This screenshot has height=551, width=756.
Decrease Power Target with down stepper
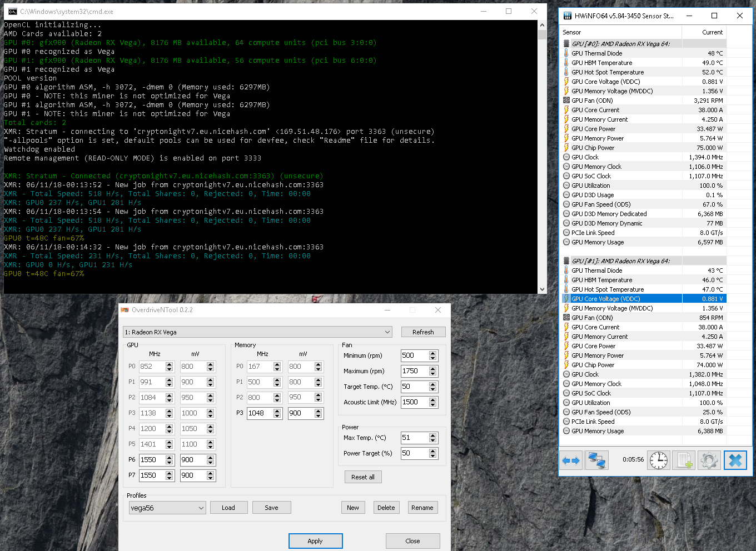point(433,456)
